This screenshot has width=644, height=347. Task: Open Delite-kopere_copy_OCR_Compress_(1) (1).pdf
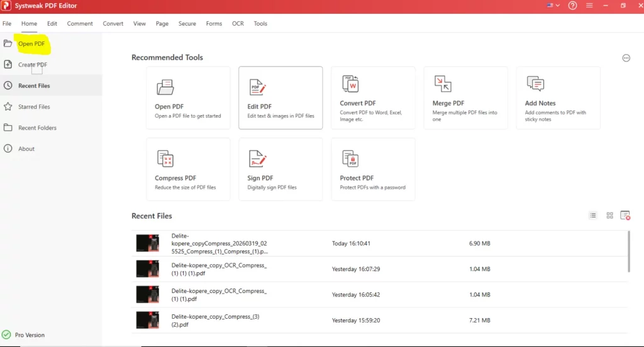point(219,294)
